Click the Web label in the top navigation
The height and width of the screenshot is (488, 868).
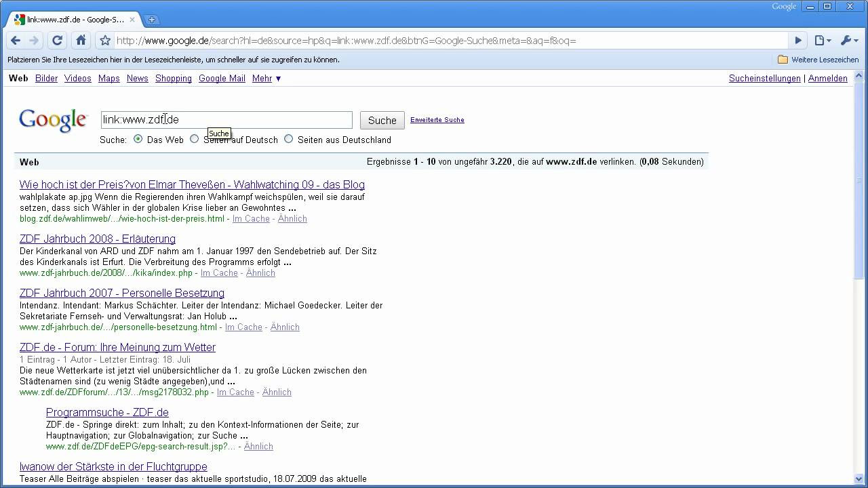tap(18, 79)
